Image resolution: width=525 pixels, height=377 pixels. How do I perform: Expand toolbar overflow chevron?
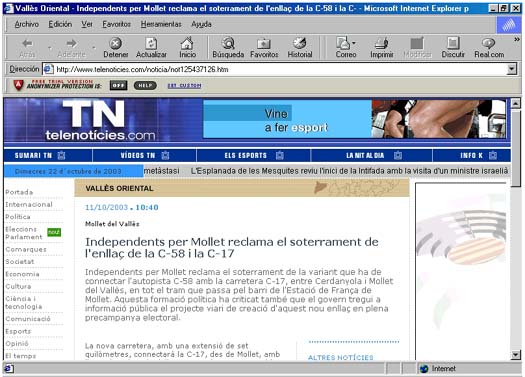coord(517,40)
